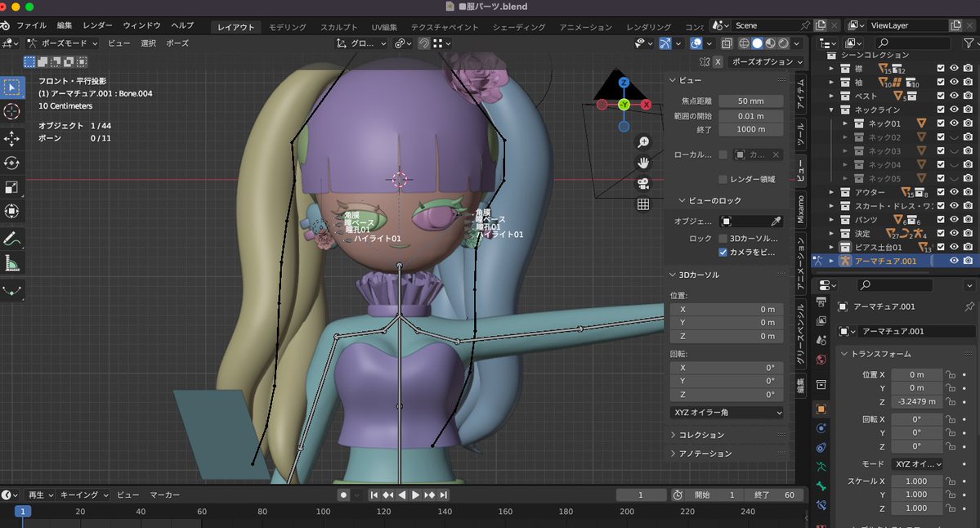The image size is (980, 528).
Task: Open the レンダー menu
Action: (x=97, y=25)
